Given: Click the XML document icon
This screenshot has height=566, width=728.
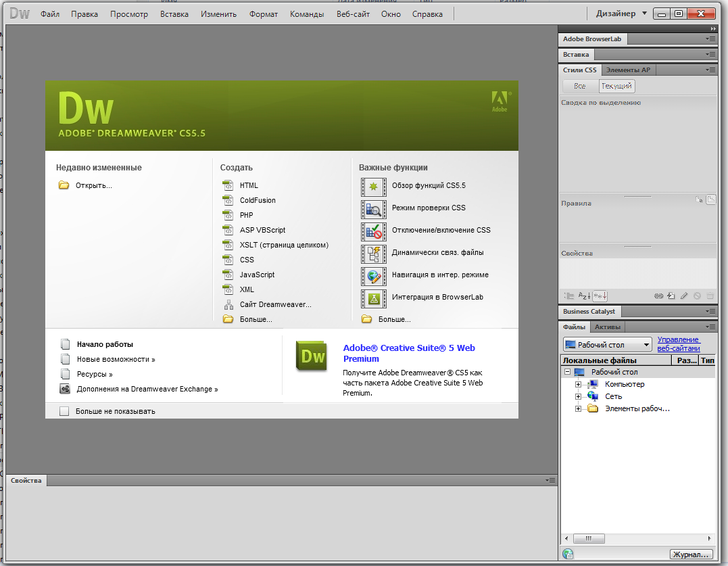Looking at the screenshot, I should point(228,289).
